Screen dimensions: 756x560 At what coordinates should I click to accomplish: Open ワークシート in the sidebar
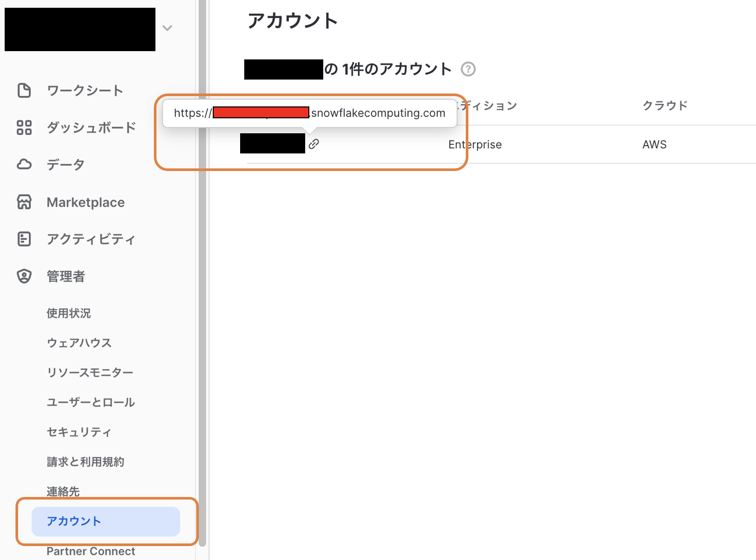(85, 90)
